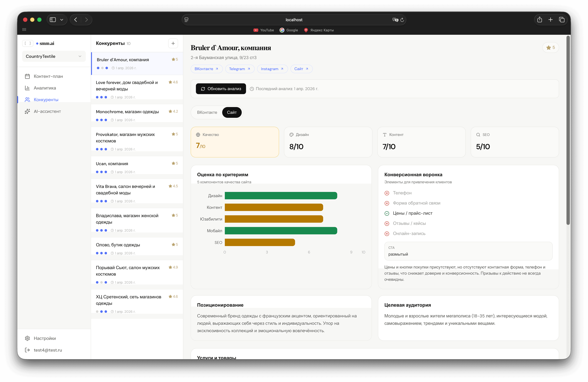This screenshot has width=588, height=382.
Task: Switch to the ВКонтакте analysis tab
Action: tap(207, 112)
